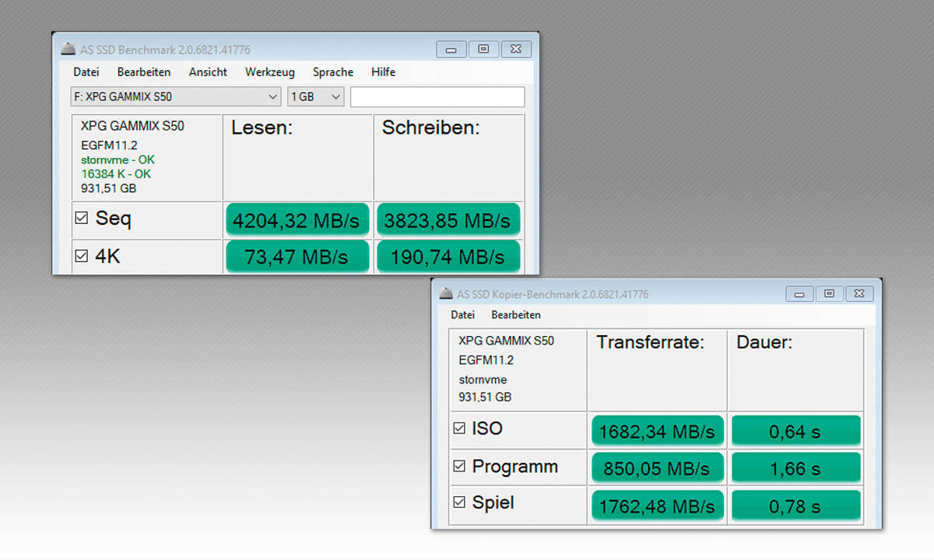Click the 4K read result 73,47 MB/s
Screen dimensions: 934x560
(297, 257)
